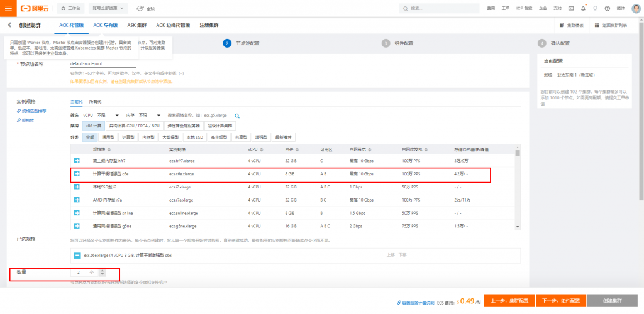The height and width of the screenshot is (314, 644).
Task: Expand the 内存 memory filter dropdown
Action: pos(150,116)
